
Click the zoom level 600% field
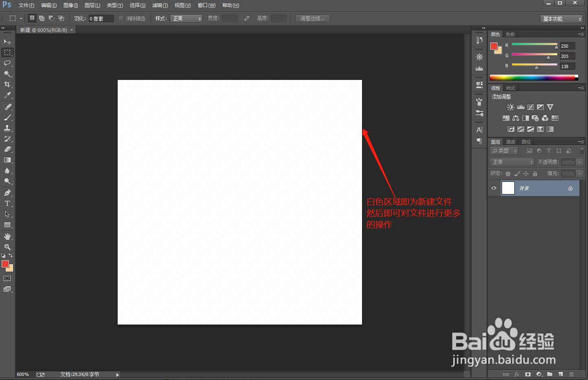pyautogui.click(x=24, y=374)
